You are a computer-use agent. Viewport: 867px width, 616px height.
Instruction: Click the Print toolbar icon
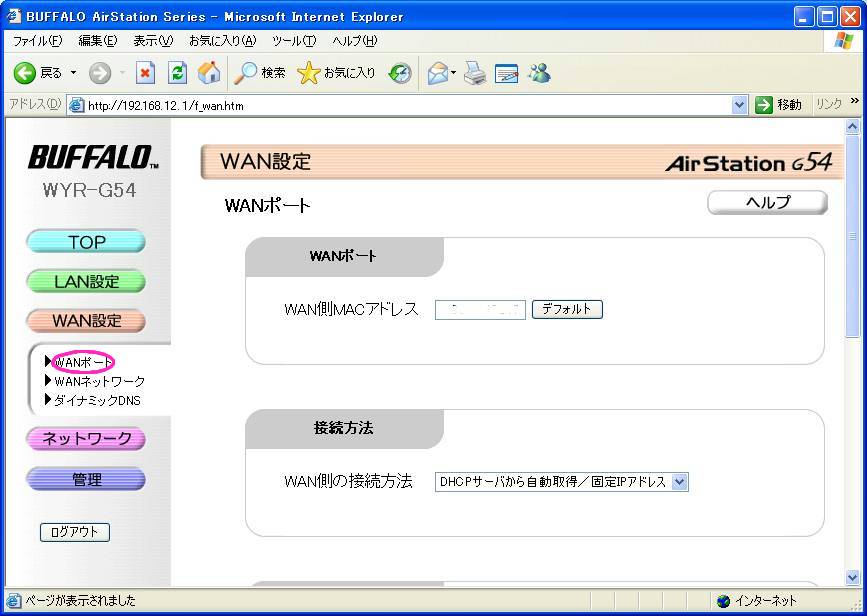point(475,73)
